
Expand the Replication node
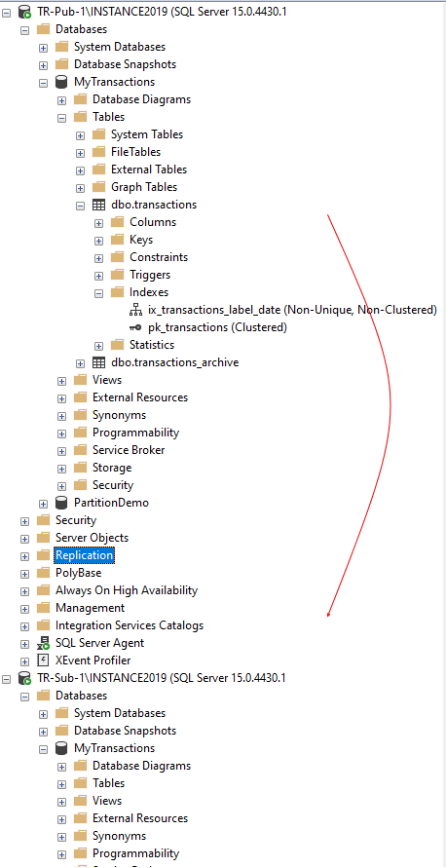24,556
